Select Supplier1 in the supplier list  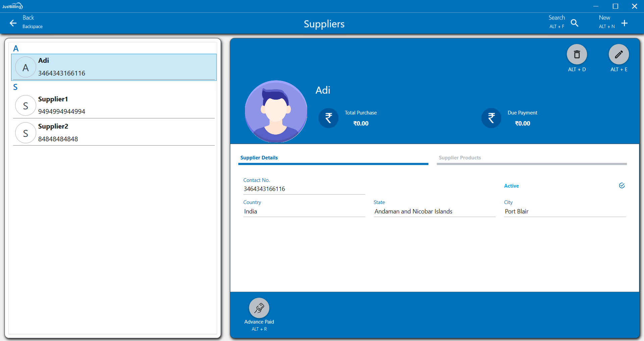(114, 105)
